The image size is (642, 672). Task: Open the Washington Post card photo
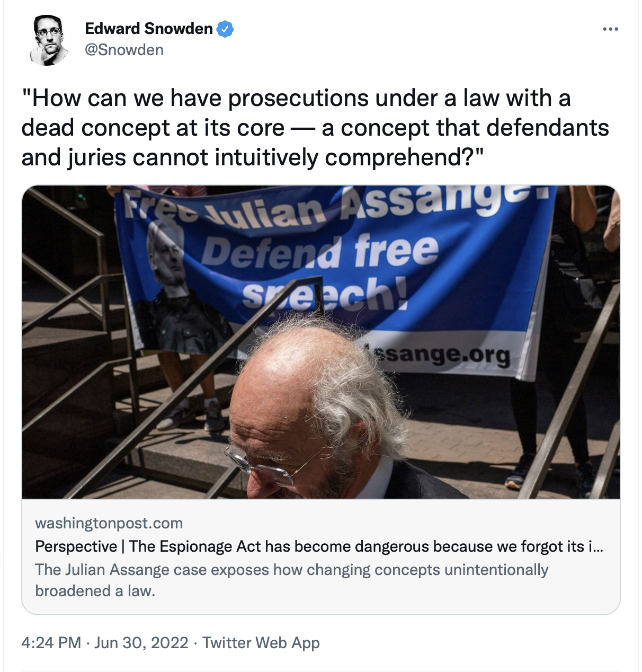321,342
